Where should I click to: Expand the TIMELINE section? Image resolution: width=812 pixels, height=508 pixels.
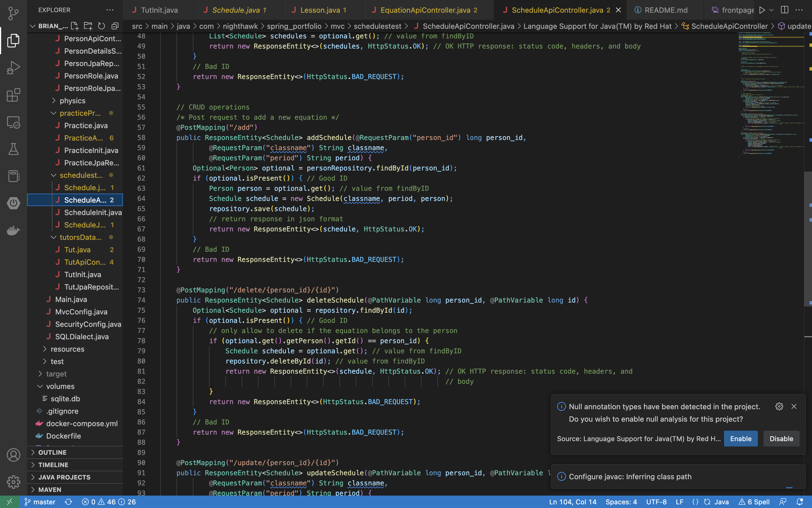click(x=75, y=465)
